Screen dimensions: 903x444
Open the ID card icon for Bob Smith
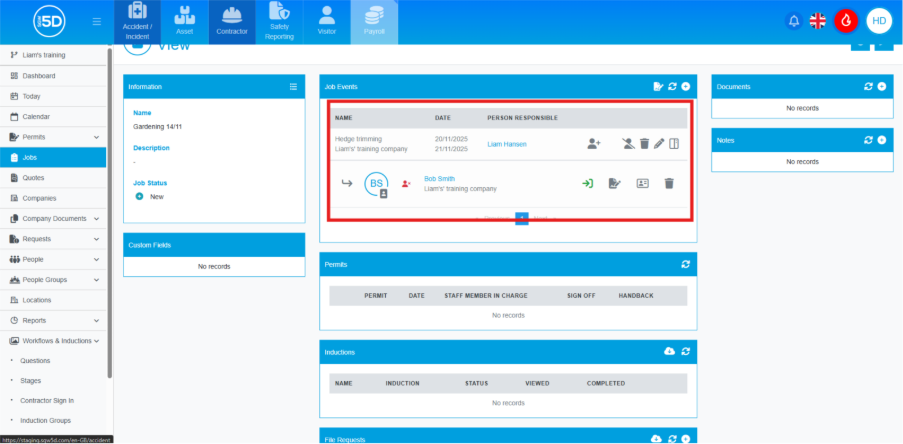coord(643,183)
